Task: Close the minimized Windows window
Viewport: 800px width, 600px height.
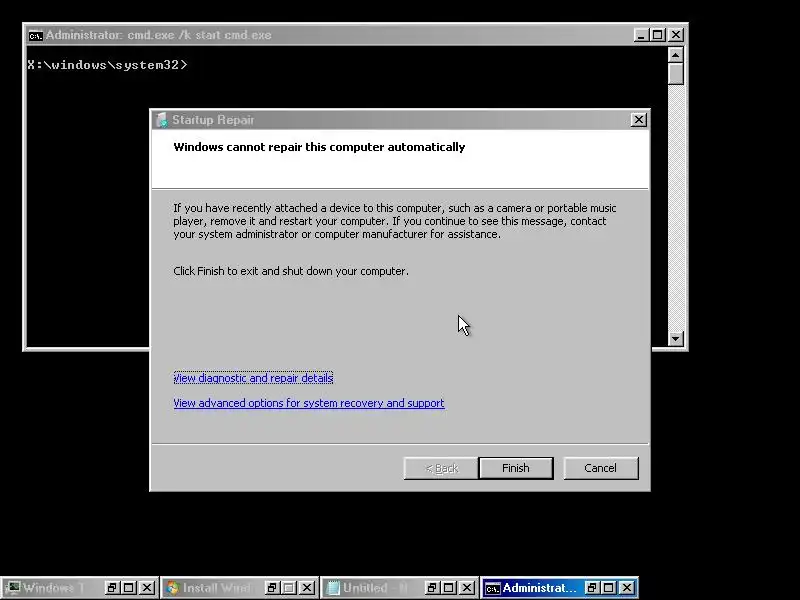Action: tap(147, 588)
